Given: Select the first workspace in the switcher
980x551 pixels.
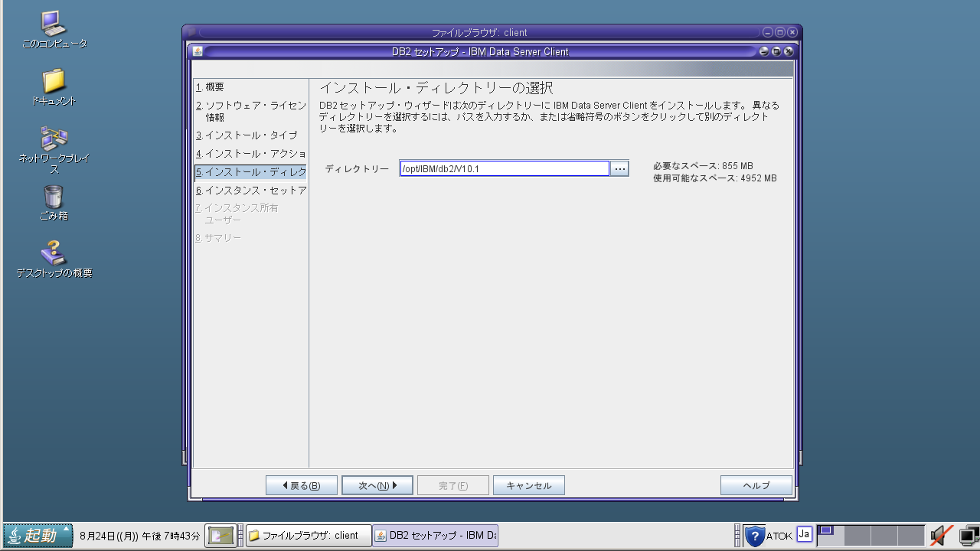Looking at the screenshot, I should (831, 535).
